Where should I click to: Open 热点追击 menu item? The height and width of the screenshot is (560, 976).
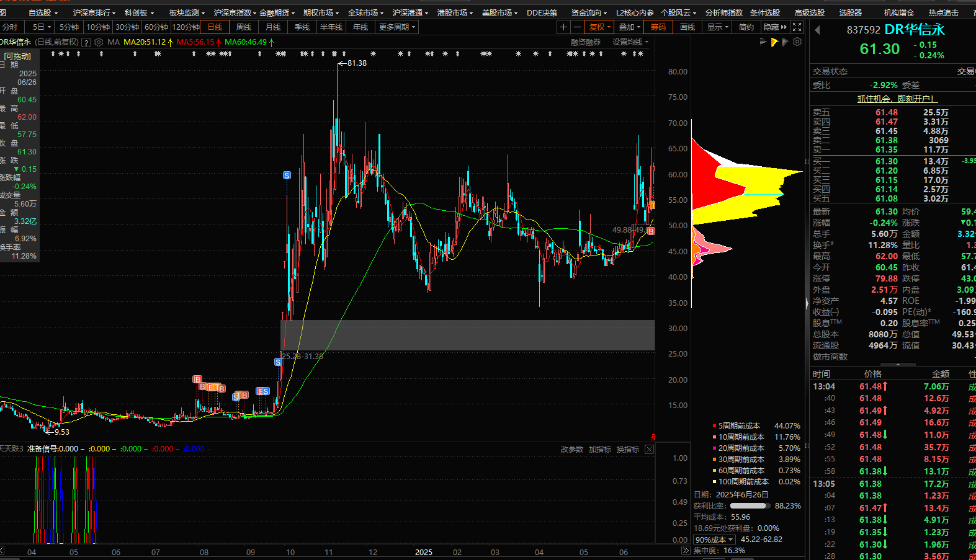pyautogui.click(x=943, y=12)
